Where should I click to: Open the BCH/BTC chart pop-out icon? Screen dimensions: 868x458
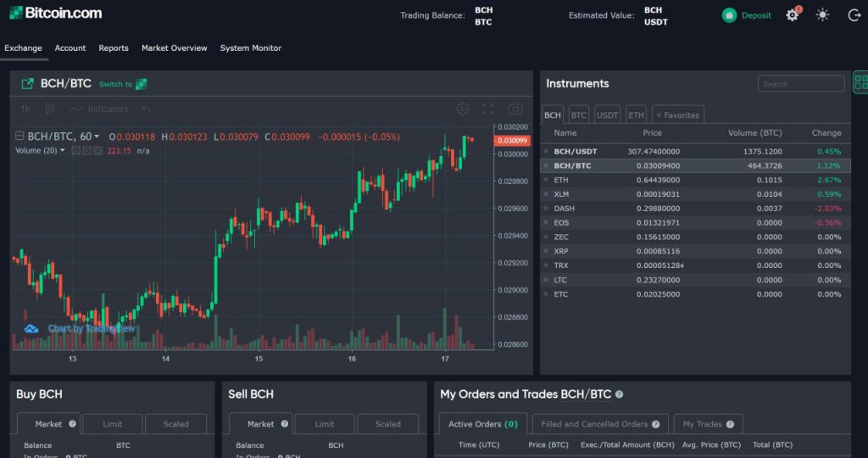27,84
